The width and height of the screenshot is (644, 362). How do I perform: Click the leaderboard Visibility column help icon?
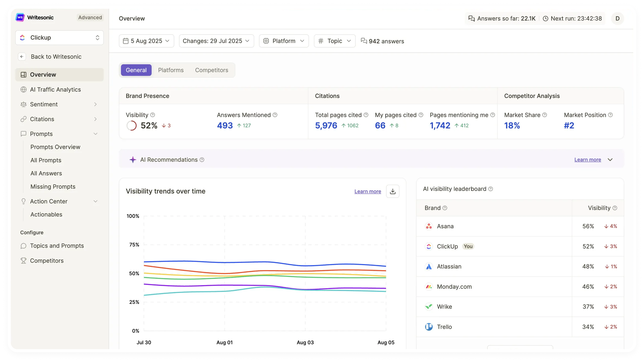tap(615, 208)
